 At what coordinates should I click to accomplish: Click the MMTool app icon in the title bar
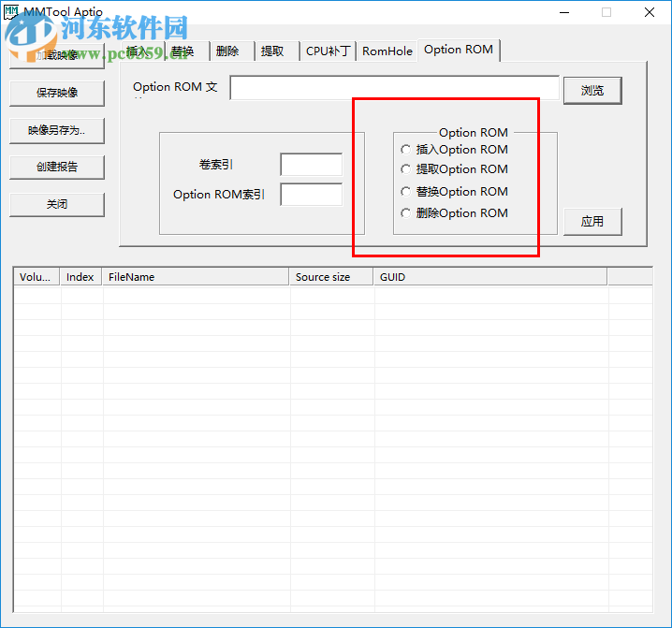pos(11,12)
